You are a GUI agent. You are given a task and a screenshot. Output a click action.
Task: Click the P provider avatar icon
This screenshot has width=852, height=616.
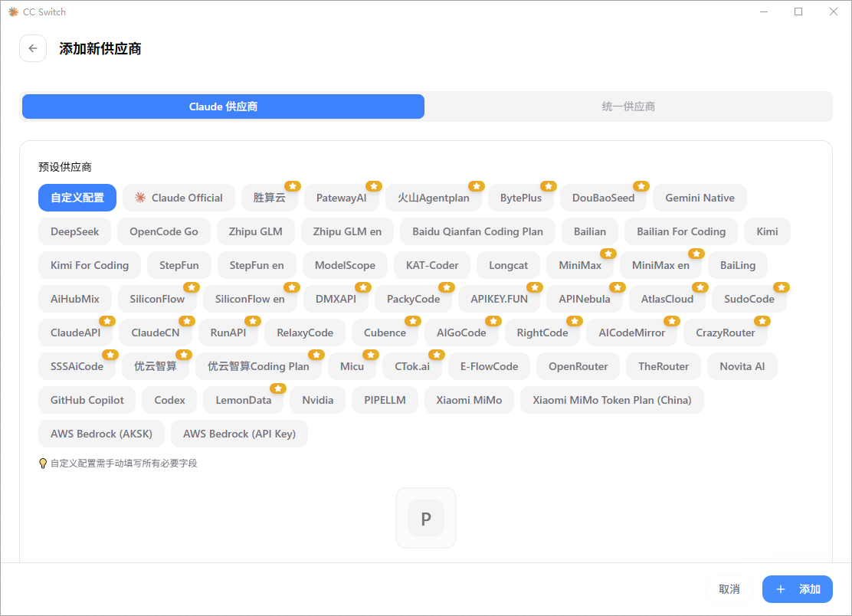point(426,518)
